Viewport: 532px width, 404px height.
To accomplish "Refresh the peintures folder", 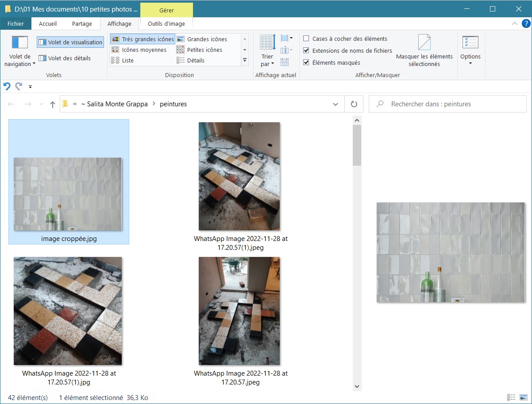I will tap(354, 104).
